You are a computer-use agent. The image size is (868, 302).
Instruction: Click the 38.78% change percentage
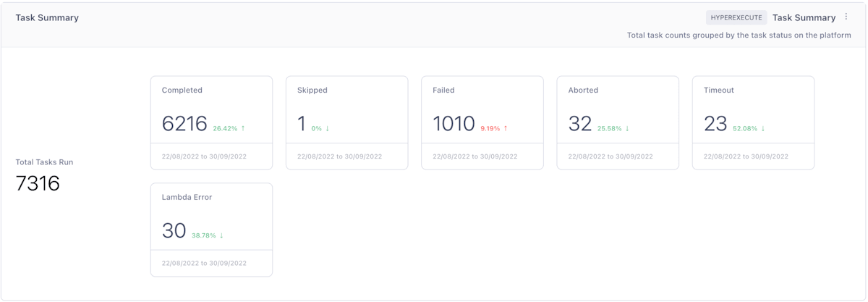coord(204,235)
